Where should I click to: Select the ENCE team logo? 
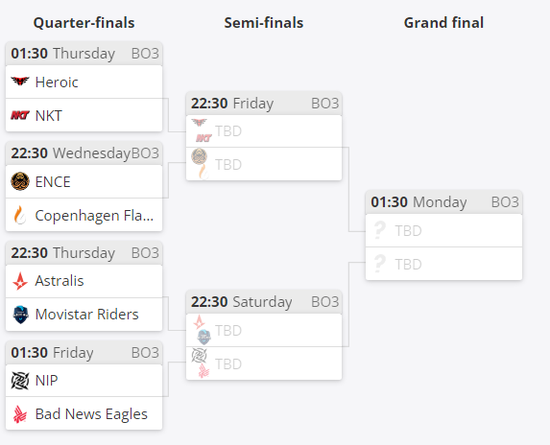pos(20,181)
